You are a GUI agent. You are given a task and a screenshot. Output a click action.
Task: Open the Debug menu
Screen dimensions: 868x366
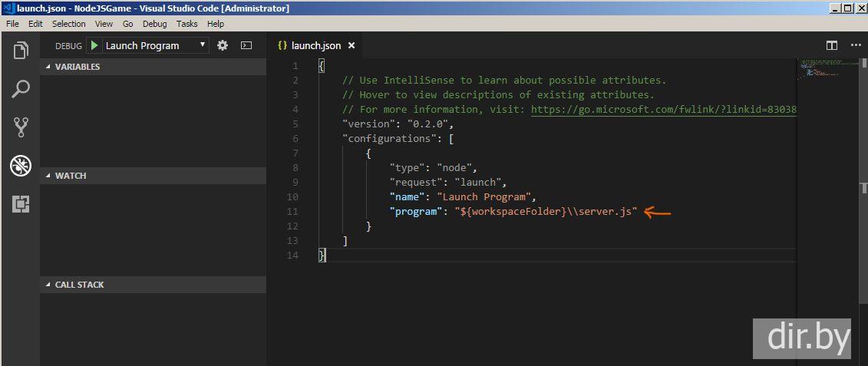pyautogui.click(x=154, y=24)
